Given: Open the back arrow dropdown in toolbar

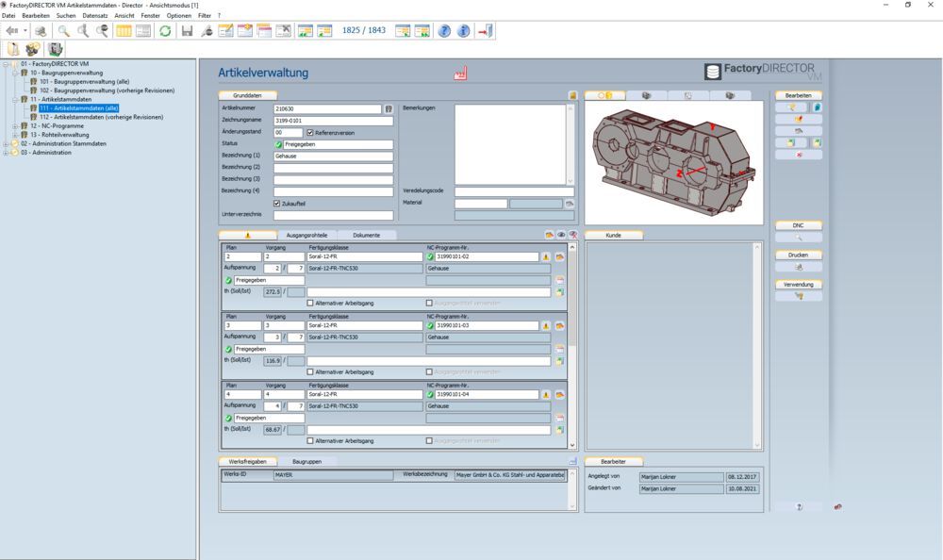Looking at the screenshot, I should [x=25, y=31].
